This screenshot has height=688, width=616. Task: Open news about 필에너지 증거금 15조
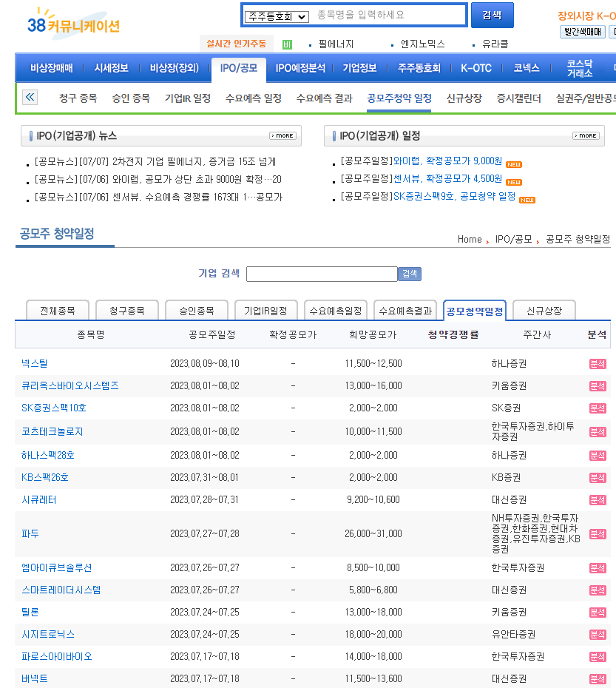[x=155, y=161]
